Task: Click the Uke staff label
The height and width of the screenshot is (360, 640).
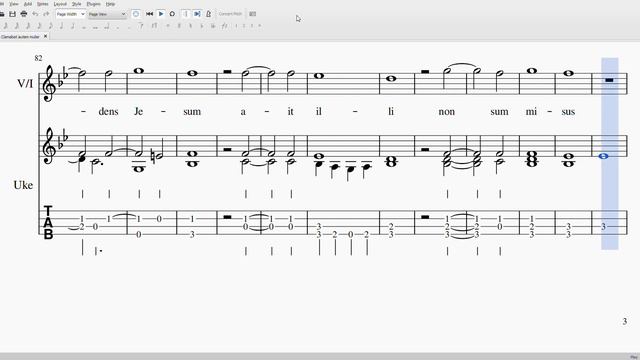Action: point(23,185)
